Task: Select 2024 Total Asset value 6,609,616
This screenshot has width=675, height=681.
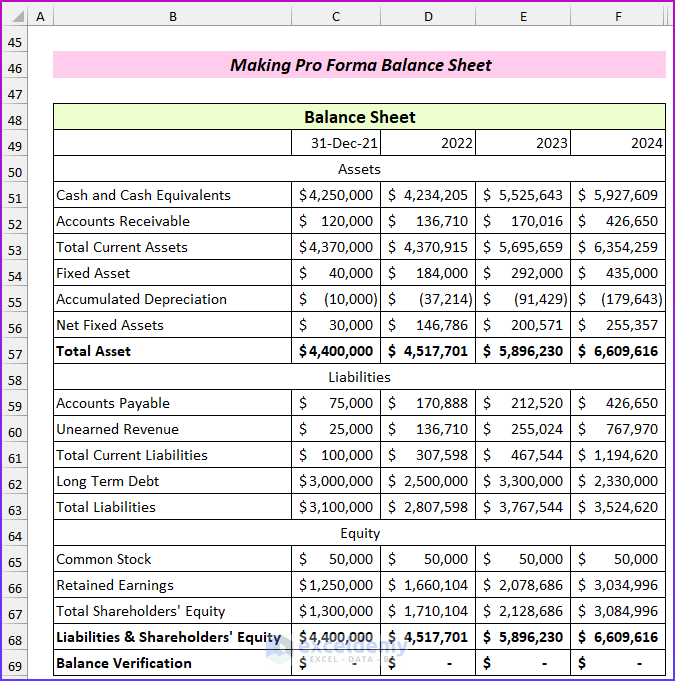Action: coord(618,351)
